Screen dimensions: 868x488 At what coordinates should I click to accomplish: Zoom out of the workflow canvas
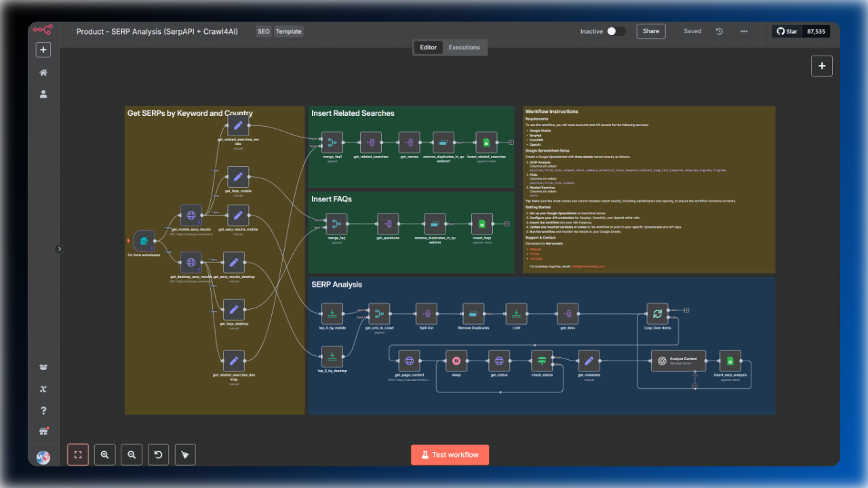(132, 455)
